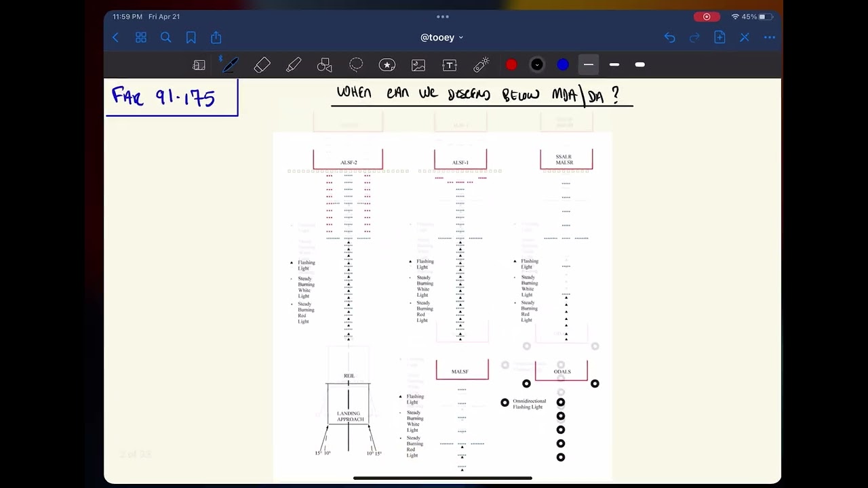Click the ALSF-1 diagram label
The image size is (868, 488).
pos(460,163)
